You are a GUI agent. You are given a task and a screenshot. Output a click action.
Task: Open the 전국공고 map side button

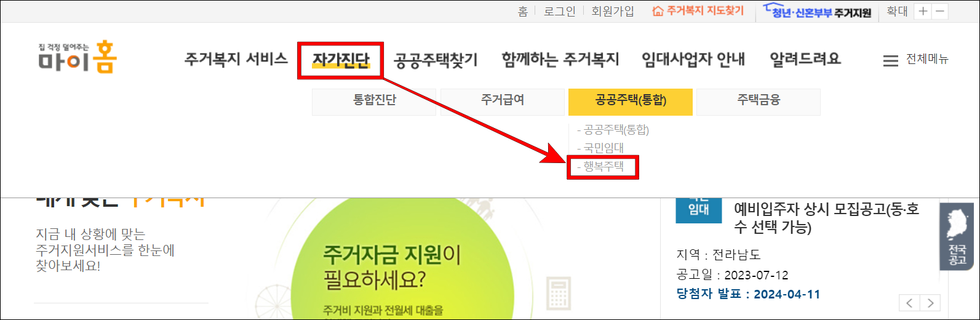pos(957,236)
